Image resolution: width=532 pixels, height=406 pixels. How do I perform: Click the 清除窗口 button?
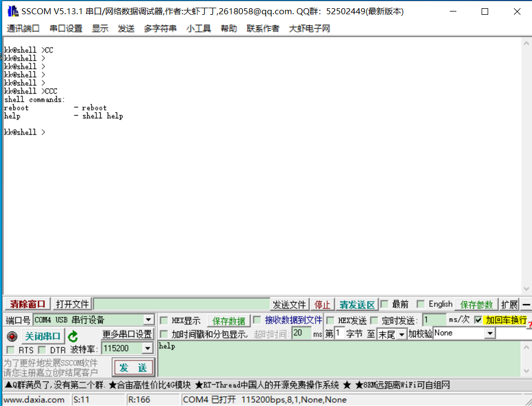(x=27, y=304)
